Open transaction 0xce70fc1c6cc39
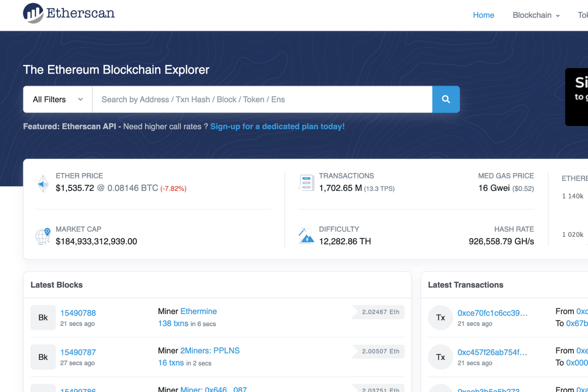 click(492, 313)
